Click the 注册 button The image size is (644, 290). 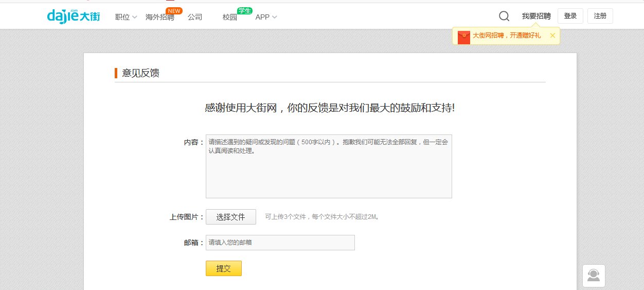pos(600,16)
